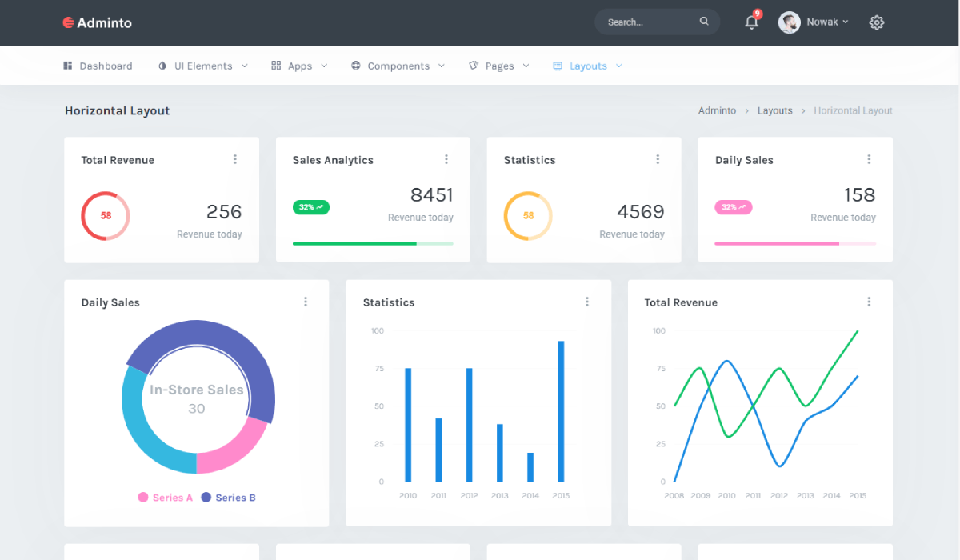Click the 2015 bar in Statistics chart
960x560 pixels.
click(561, 411)
